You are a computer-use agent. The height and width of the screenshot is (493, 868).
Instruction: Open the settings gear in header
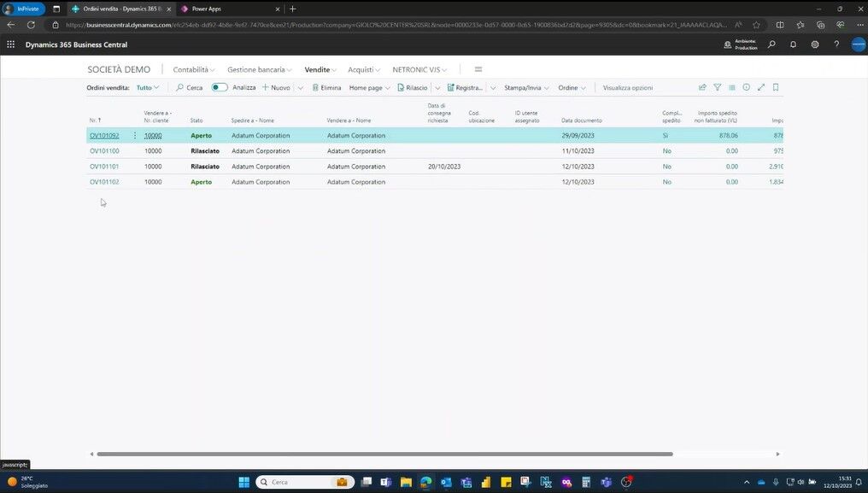click(x=815, y=44)
